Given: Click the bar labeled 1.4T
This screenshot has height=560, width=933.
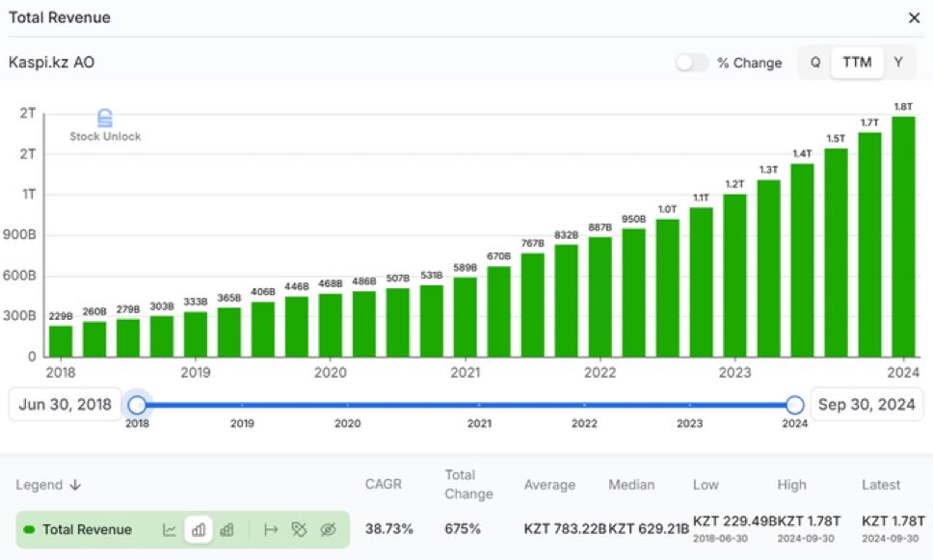Looking at the screenshot, I should (802, 260).
